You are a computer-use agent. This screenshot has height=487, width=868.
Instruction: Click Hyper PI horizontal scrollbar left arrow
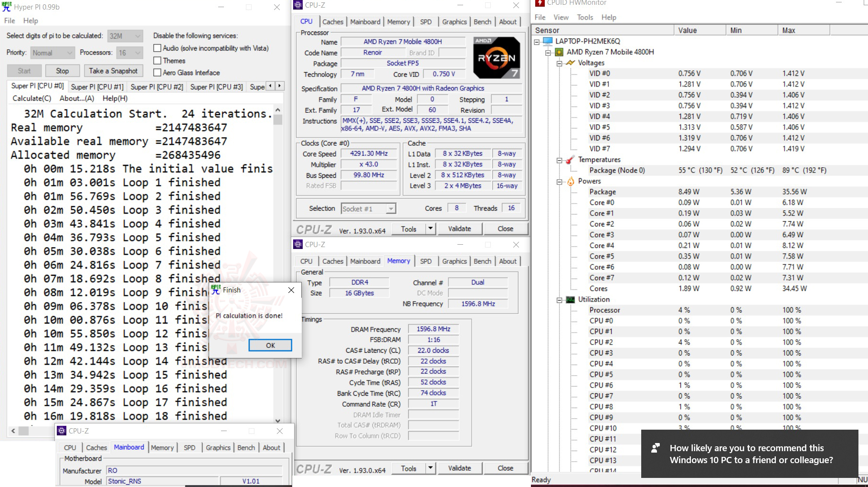coord(13,431)
